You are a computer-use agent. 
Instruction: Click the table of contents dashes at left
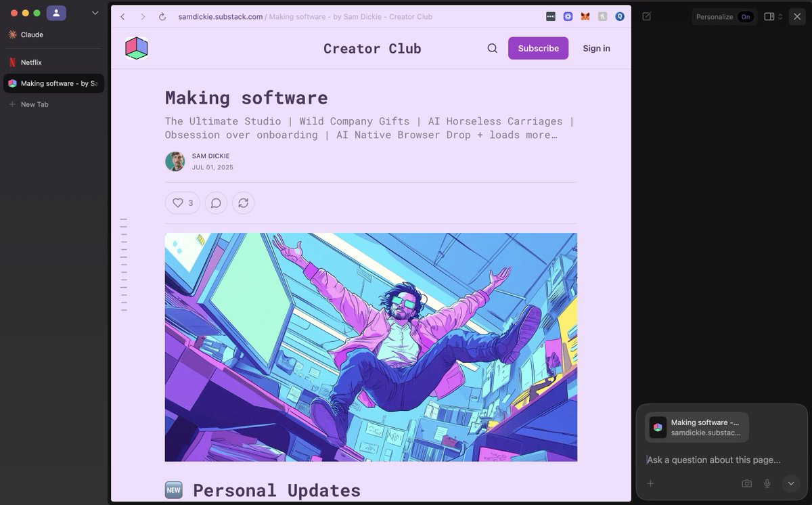pyautogui.click(x=124, y=265)
